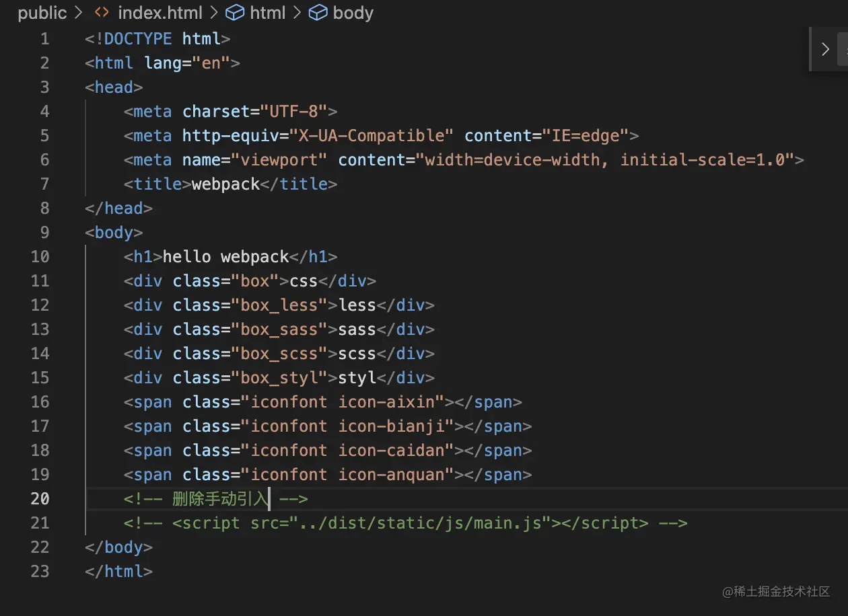Click the 'hello webpack' heading text
This screenshot has height=616, width=848.
coord(225,257)
